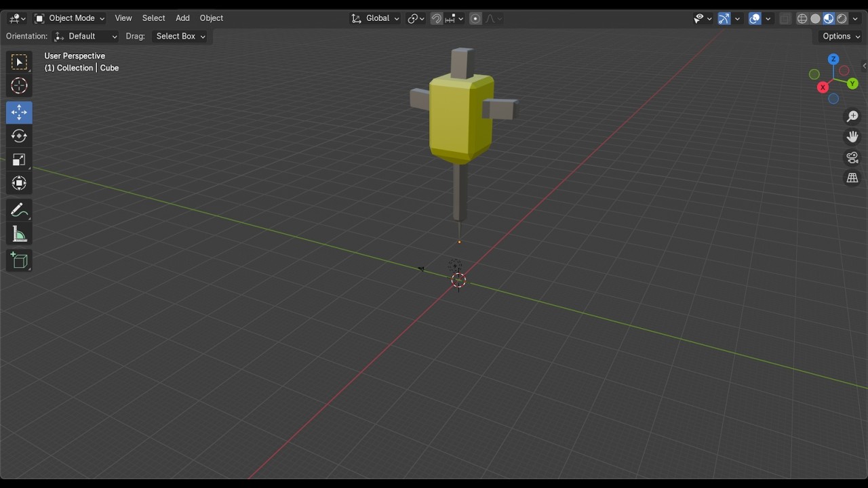Switch to rendered shading
This screenshot has width=868, height=488.
pyautogui.click(x=842, y=18)
